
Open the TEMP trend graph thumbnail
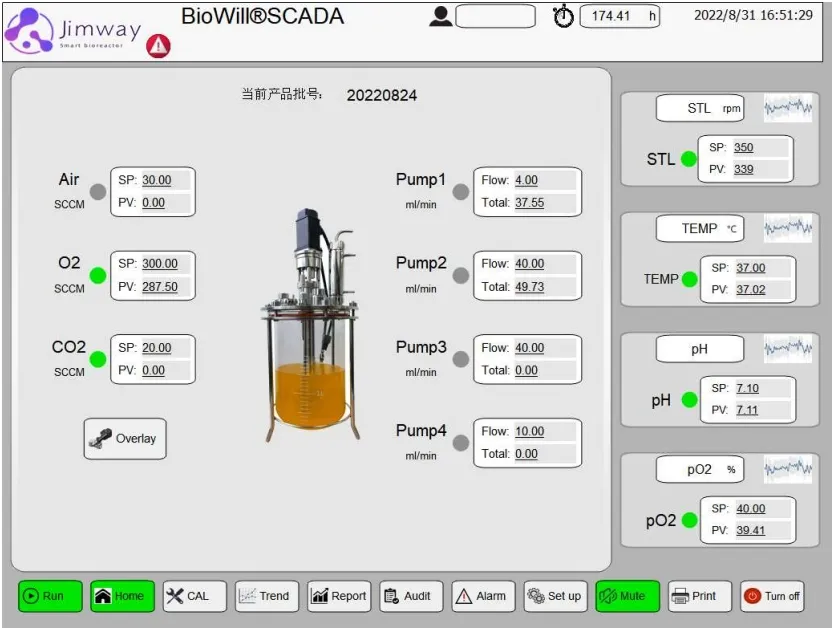coord(788,228)
